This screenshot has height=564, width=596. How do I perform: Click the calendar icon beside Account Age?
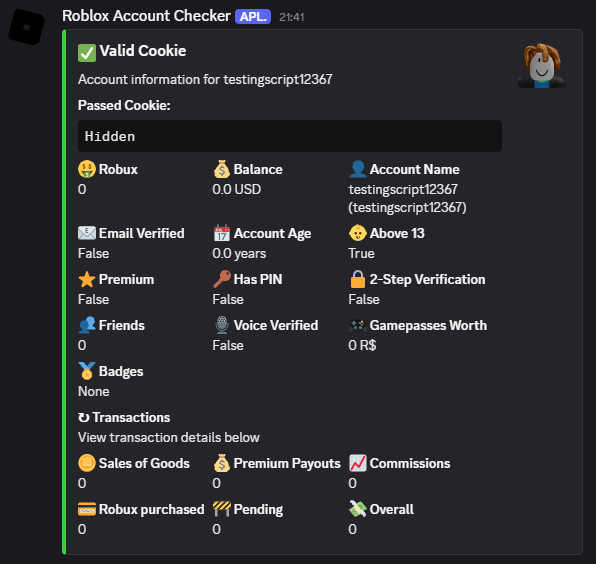(x=222, y=233)
